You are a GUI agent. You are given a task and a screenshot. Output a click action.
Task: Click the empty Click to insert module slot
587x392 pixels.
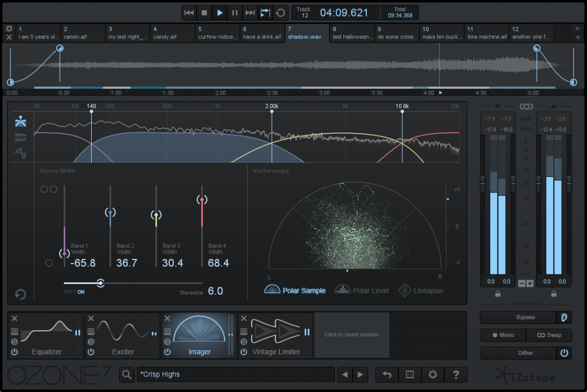tap(351, 335)
